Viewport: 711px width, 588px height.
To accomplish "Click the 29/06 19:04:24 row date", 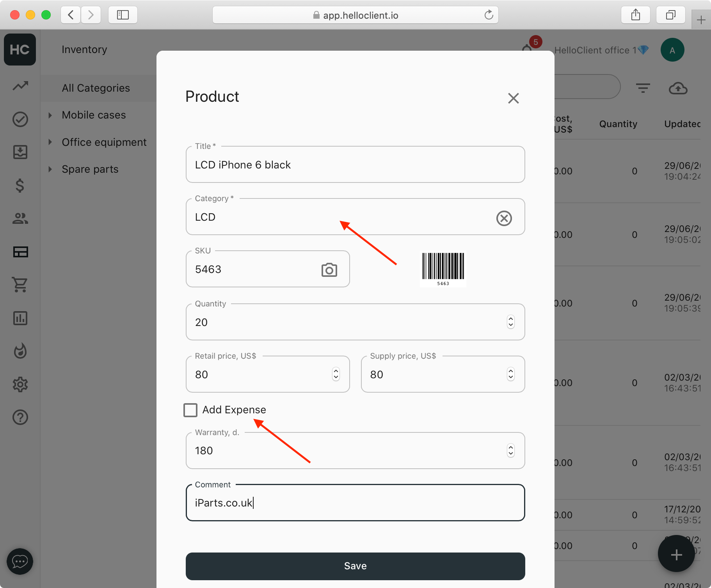I will point(682,171).
